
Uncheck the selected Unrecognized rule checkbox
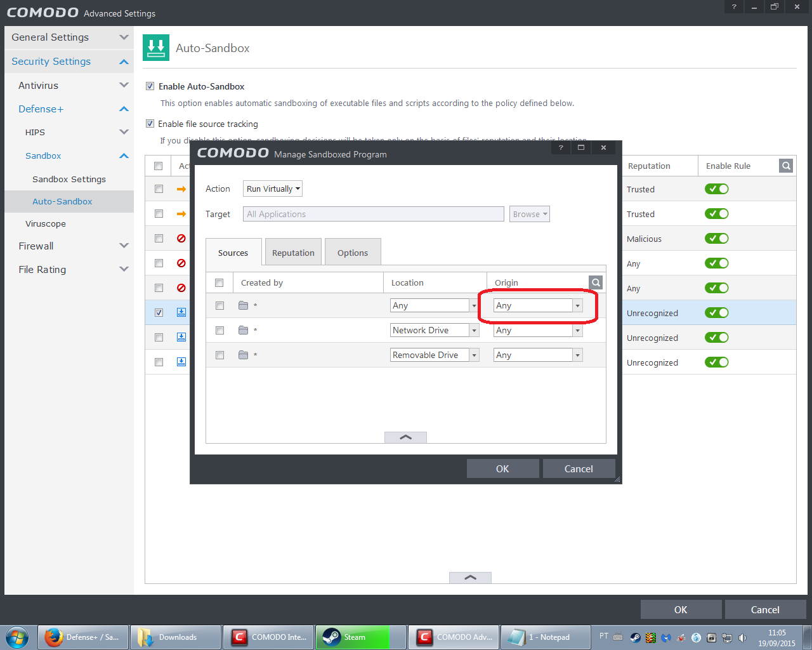click(x=159, y=312)
